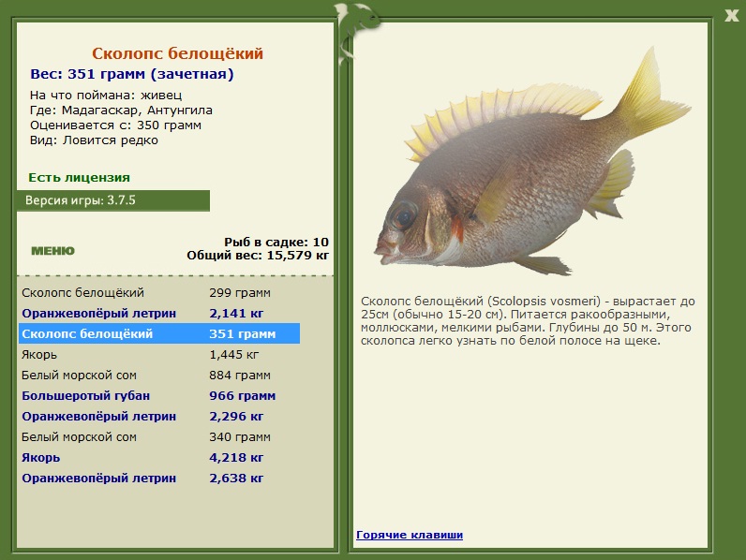Click the Вес: 351 грамм (зачетная) line
Screen dimensions: 746x560
[132, 74]
